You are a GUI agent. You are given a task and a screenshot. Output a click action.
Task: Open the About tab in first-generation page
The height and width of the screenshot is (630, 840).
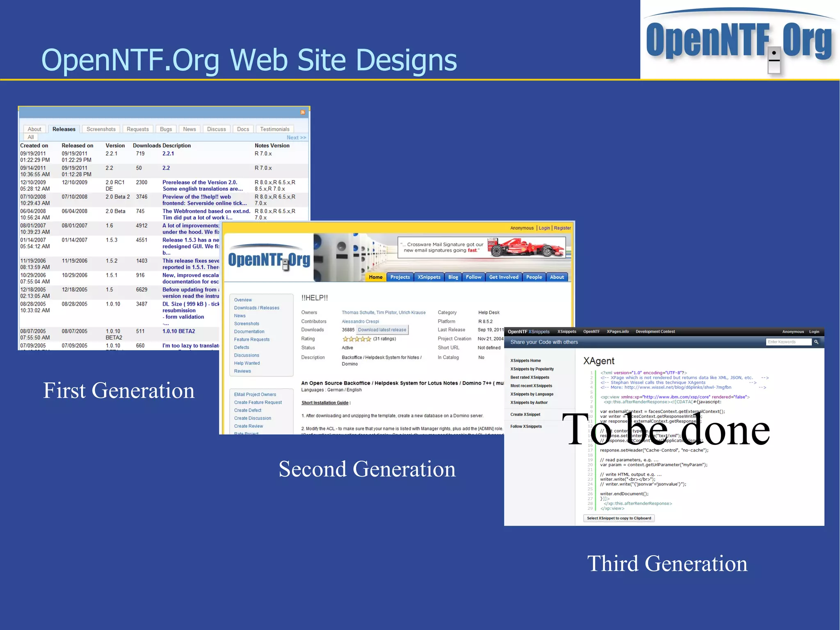(34, 129)
